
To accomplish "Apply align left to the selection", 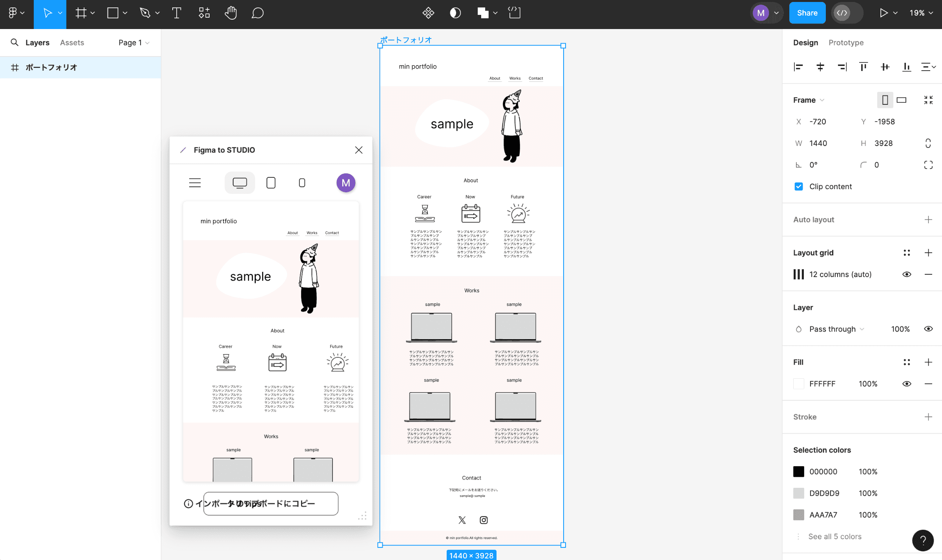I will pos(798,67).
